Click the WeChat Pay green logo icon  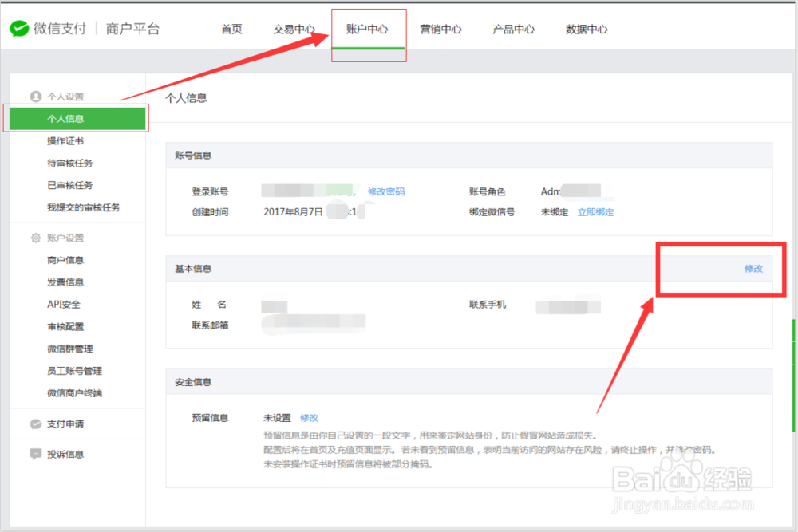point(17,27)
